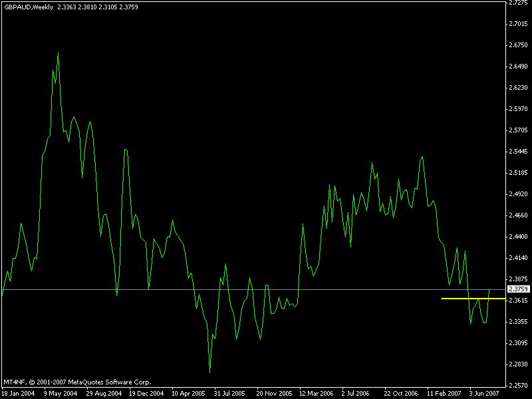Select the 12 Mar 2006 date marker
532x399 pixels.
pyautogui.click(x=316, y=393)
